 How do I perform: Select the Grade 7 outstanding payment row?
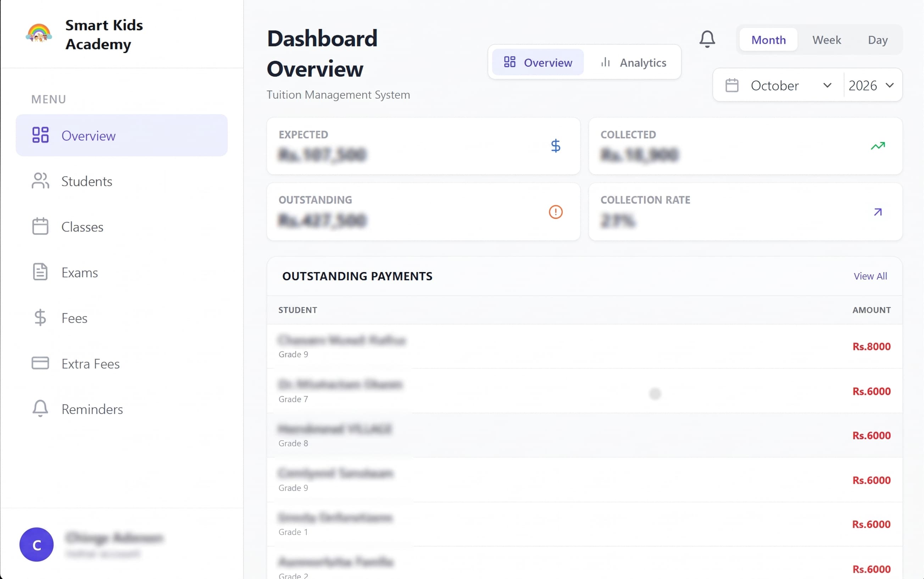[584, 391]
